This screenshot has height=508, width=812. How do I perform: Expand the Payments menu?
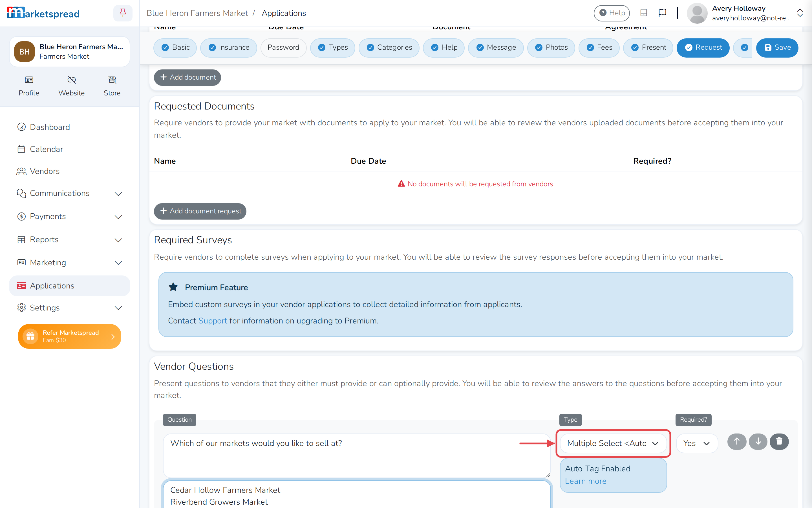point(69,216)
